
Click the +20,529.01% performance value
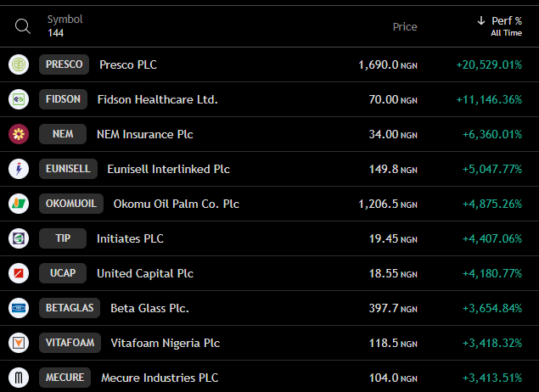point(489,64)
